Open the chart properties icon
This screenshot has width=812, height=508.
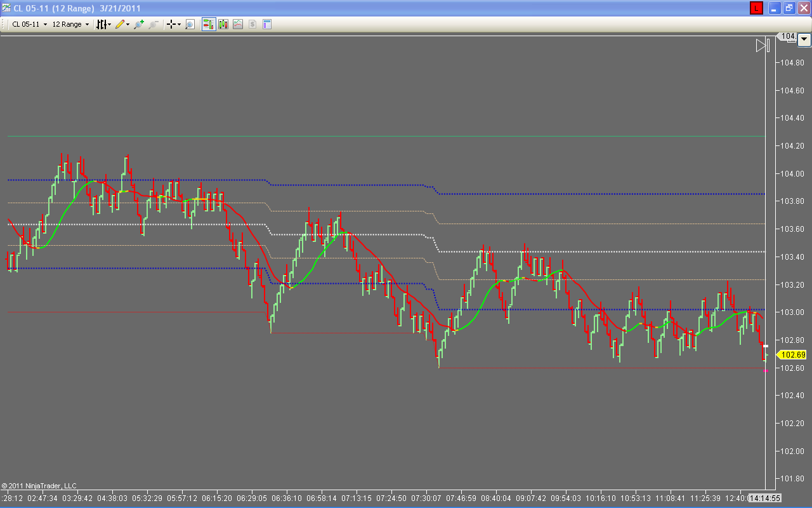[267, 24]
